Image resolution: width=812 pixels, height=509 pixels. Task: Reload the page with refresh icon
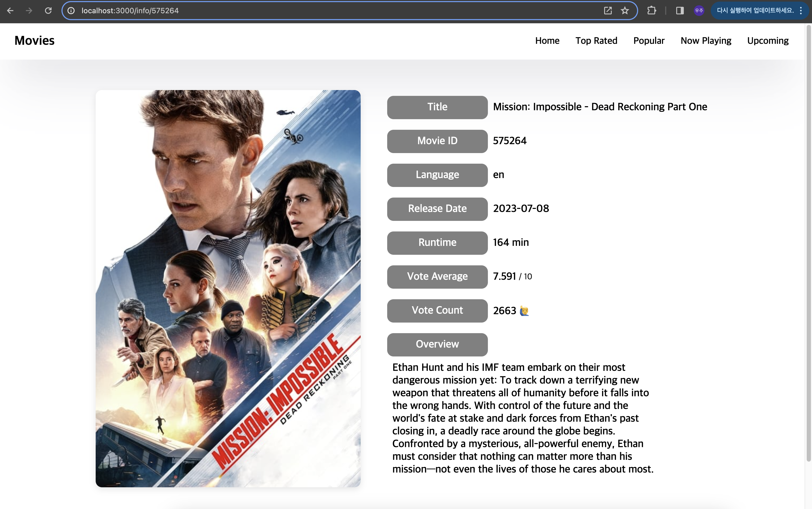point(48,11)
